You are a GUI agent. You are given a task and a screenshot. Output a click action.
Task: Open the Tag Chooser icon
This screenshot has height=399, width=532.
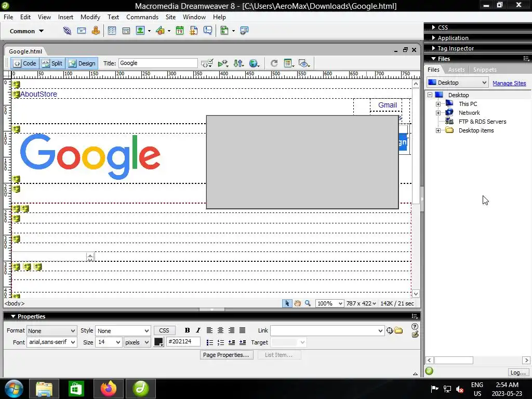tap(244, 31)
